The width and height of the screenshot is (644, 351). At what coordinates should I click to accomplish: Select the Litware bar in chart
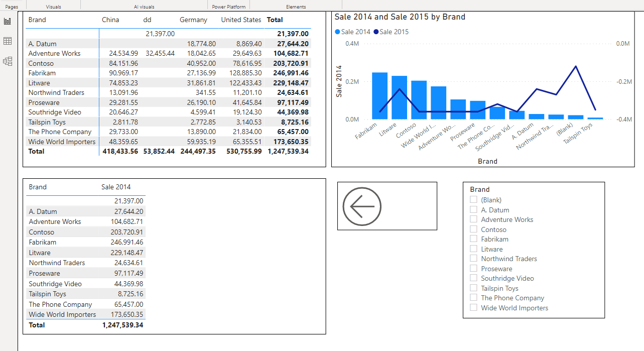[x=399, y=97]
